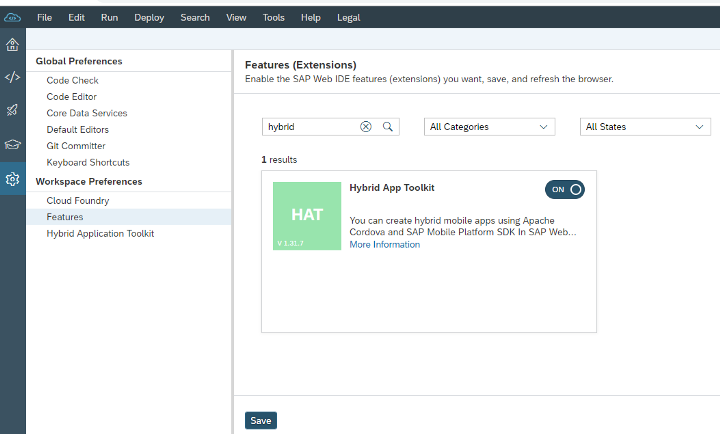Open the Development code icon in sidebar
This screenshot has height=434, width=720.
12,77
